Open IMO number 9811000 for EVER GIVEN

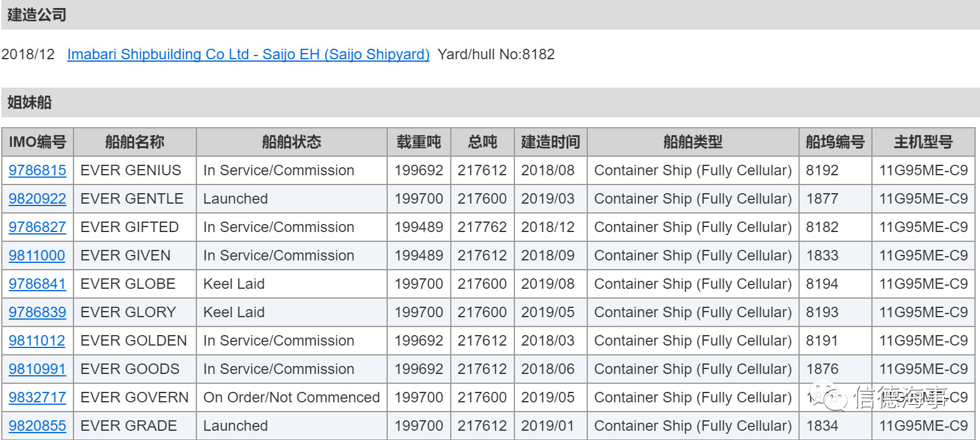click(x=37, y=255)
